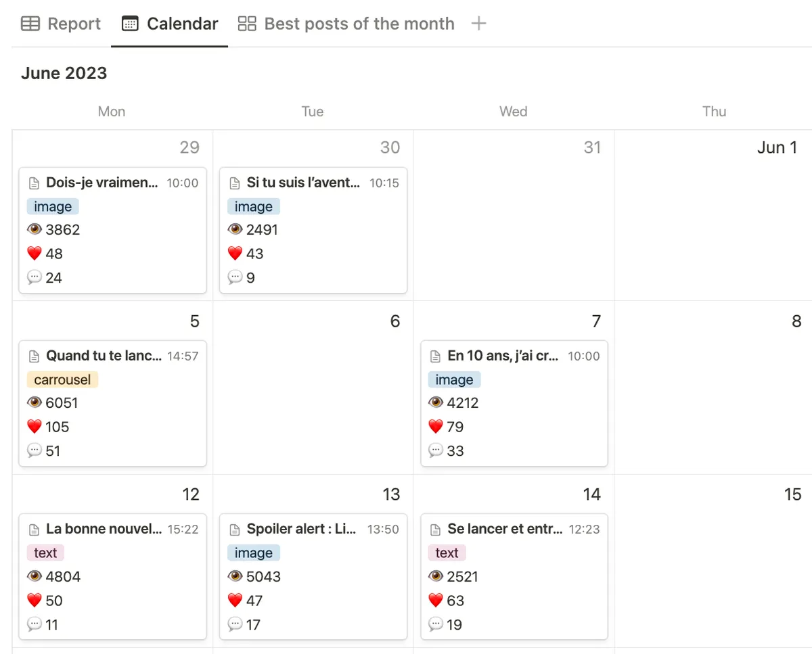812x654 pixels.
Task: Click the plus to add a new view
Action: (478, 23)
